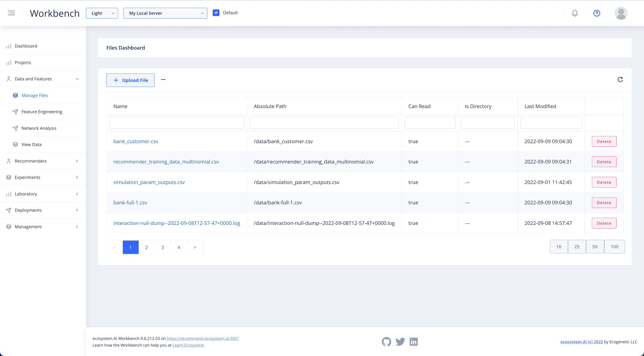Screen dimensions: 644x356
Task: Click the help question mark icon
Action: pos(597,13)
